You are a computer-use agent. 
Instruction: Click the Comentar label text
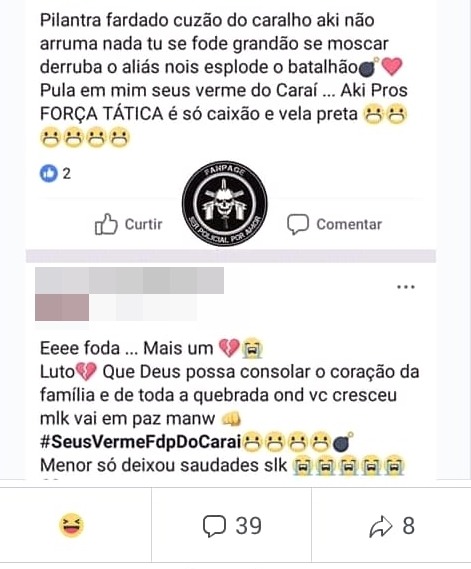pos(349,224)
